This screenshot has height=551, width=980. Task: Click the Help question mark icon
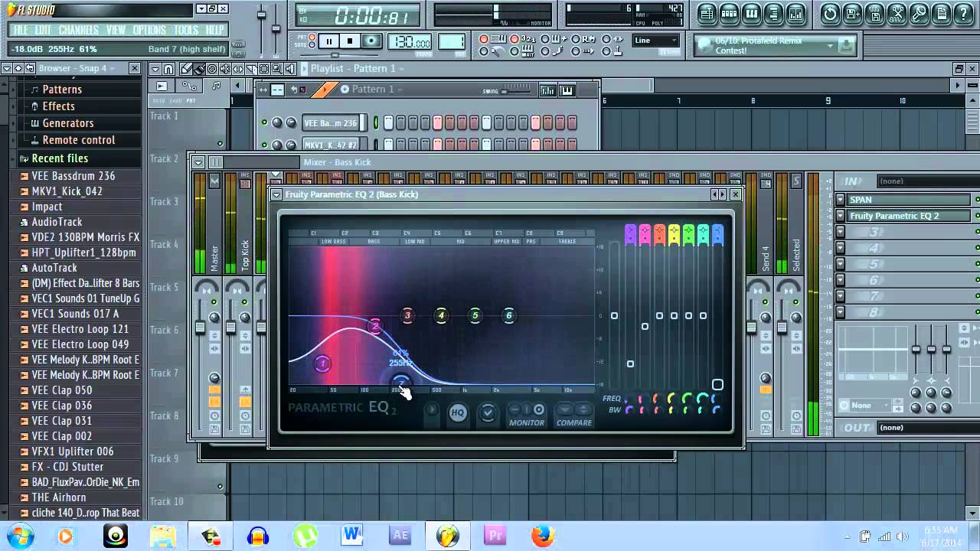pos(963,13)
